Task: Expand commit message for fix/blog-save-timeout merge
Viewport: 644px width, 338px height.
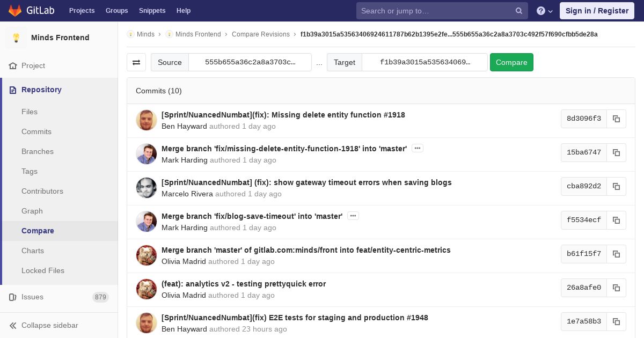Action: pyautogui.click(x=353, y=216)
